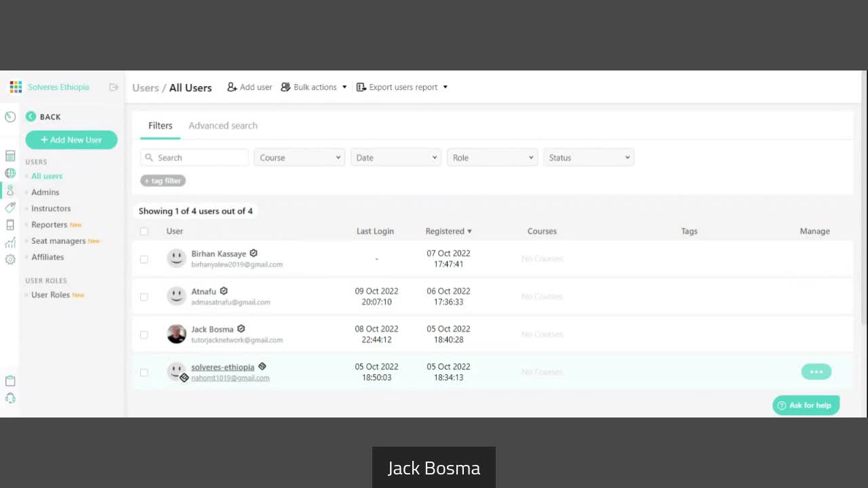The image size is (868, 488).
Task: Click the green Add New User button
Action: click(x=71, y=140)
